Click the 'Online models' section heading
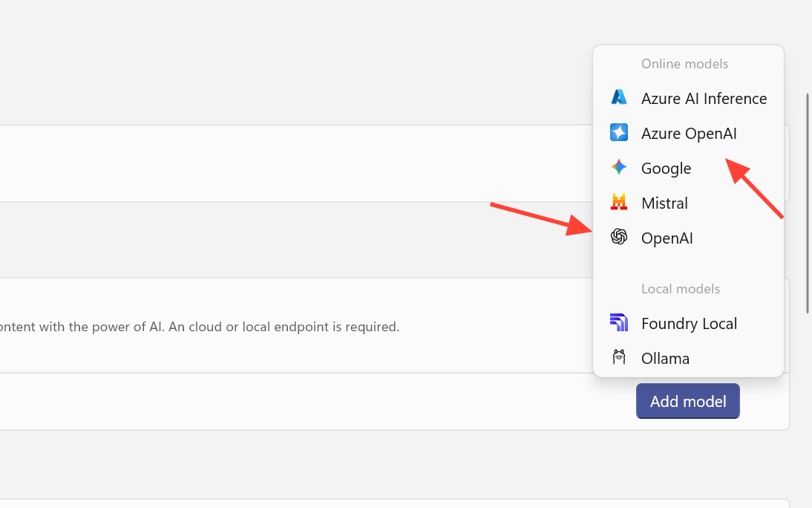 click(x=684, y=64)
